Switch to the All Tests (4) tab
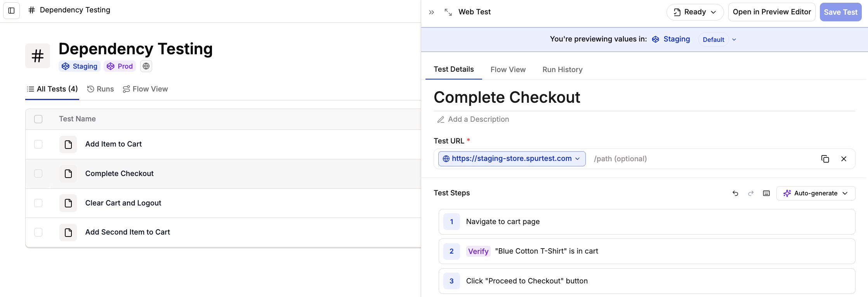The image size is (868, 297). click(x=52, y=89)
